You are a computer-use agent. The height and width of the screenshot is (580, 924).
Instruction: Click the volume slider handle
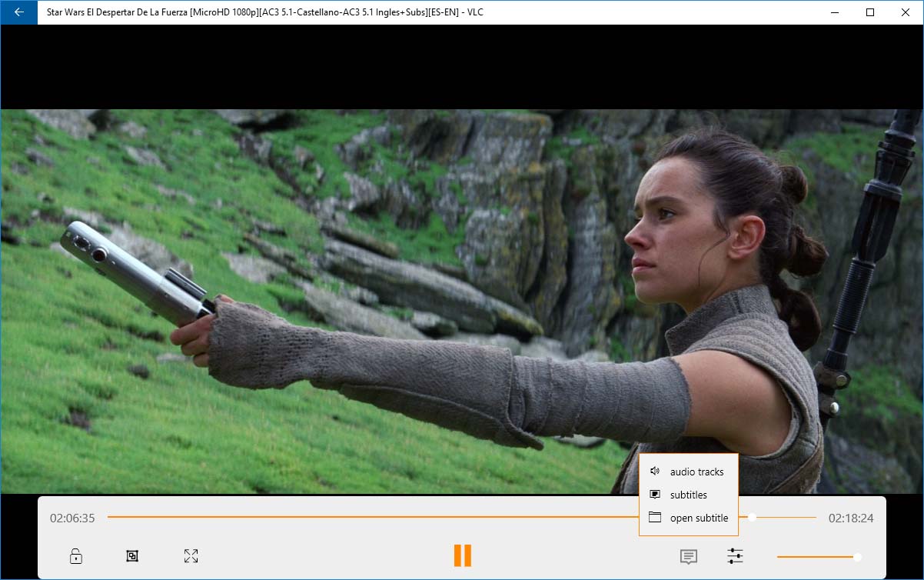pos(857,557)
